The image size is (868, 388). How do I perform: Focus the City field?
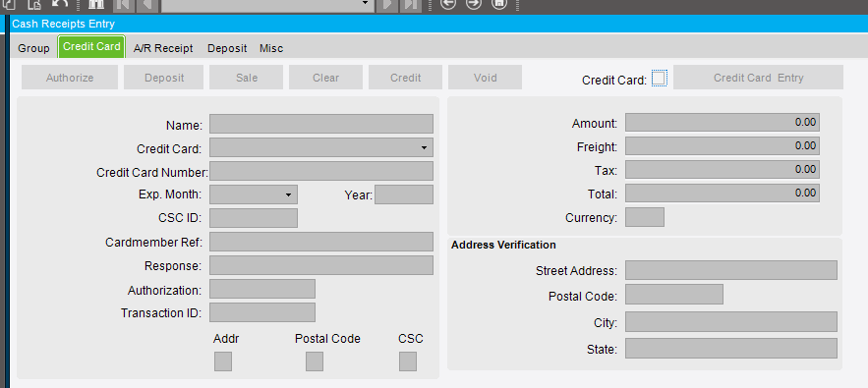731,321
